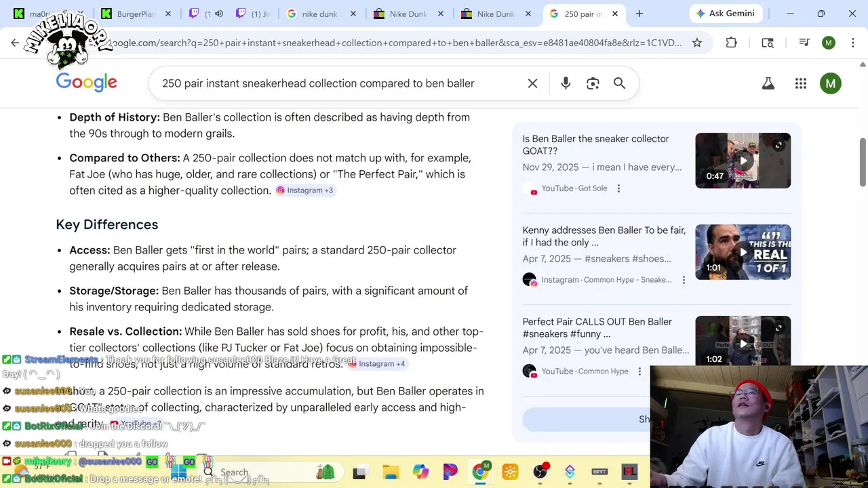Open 'Kenny addresses Ben Baller' result
The image size is (868, 488).
point(604,237)
